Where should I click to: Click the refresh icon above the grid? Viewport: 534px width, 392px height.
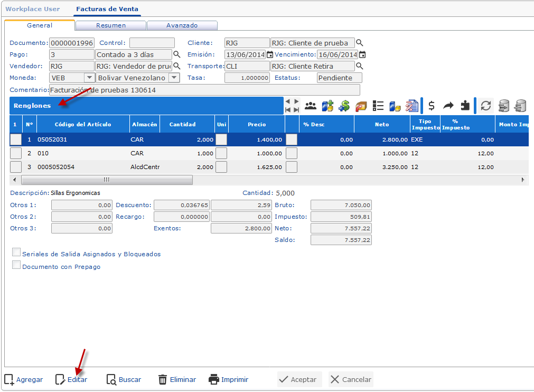click(x=486, y=106)
